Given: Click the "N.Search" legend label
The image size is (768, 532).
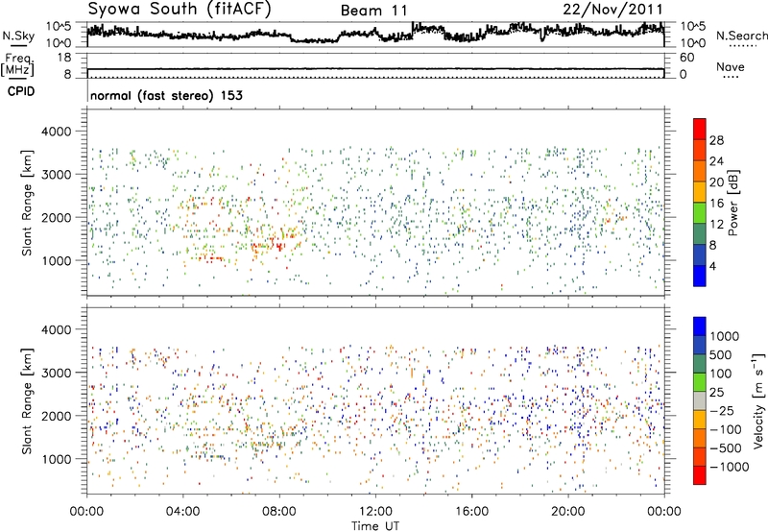Looking at the screenshot, I should (741, 36).
